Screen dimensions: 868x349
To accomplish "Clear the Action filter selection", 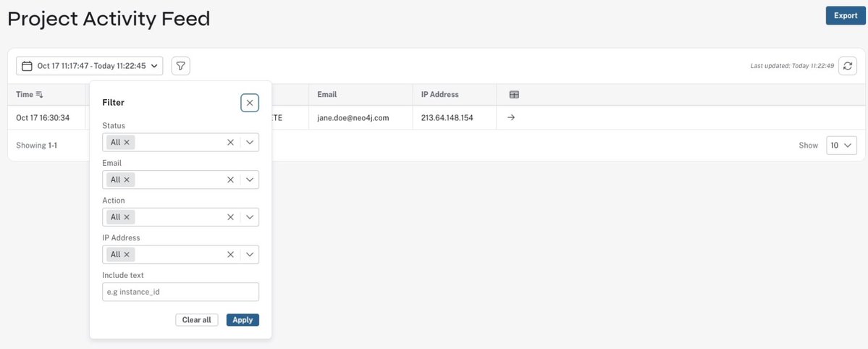I will pos(230,217).
